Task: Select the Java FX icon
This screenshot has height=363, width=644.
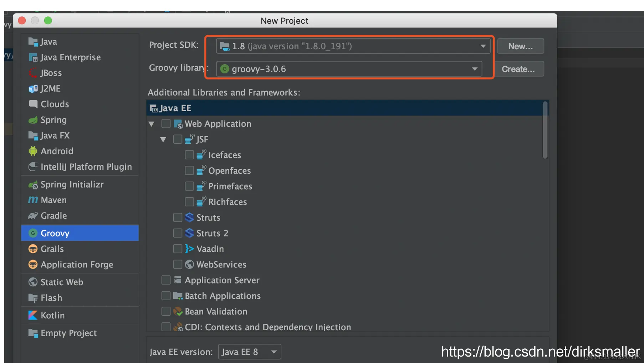Action: [33, 136]
